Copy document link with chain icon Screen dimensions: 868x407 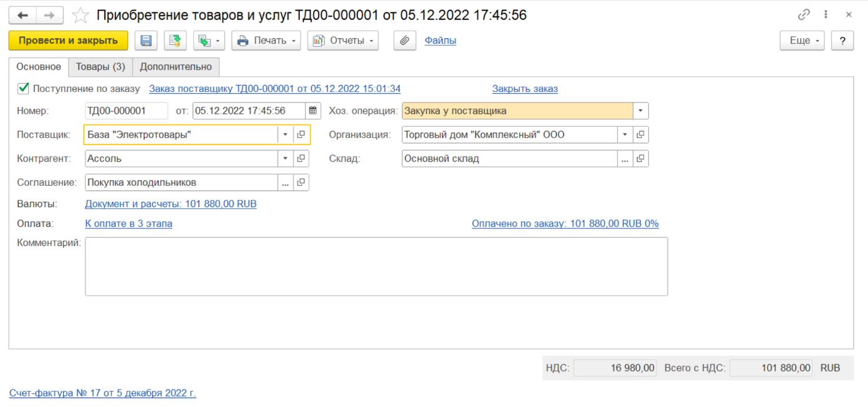(x=804, y=15)
